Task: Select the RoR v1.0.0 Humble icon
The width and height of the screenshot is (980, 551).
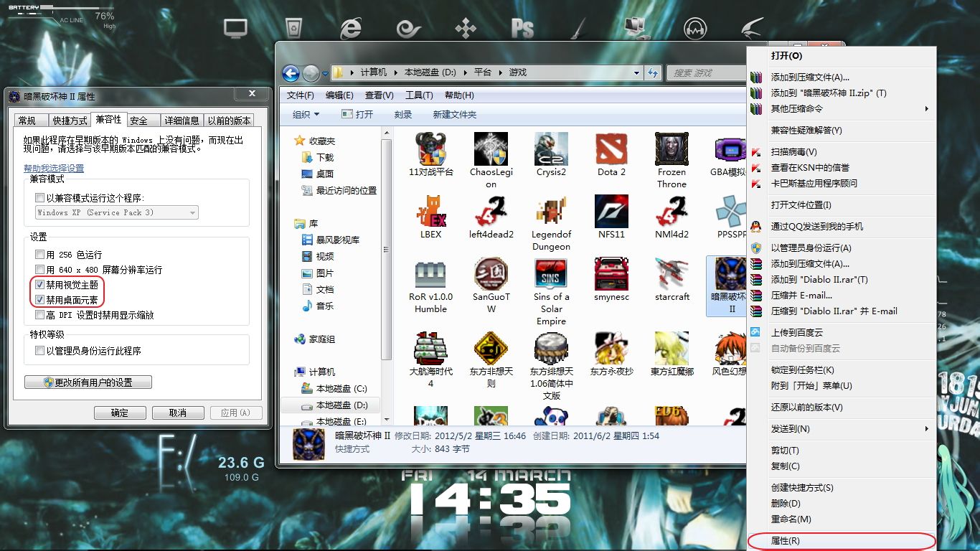Action: pos(431,274)
